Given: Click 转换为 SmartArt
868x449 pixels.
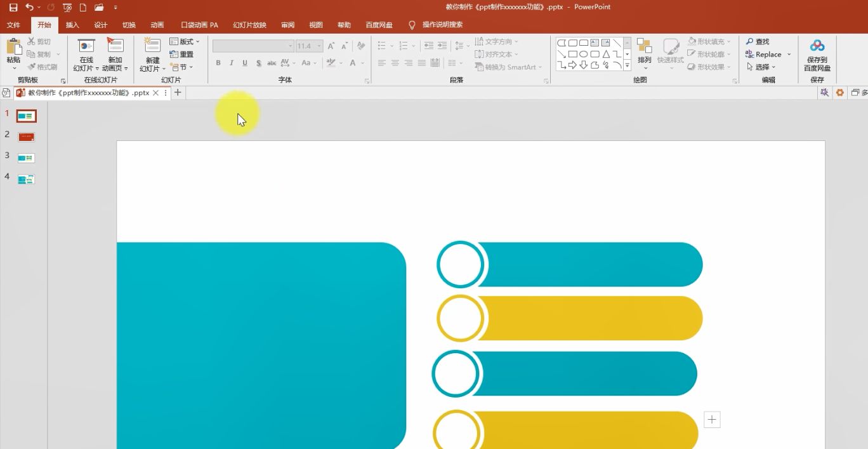Looking at the screenshot, I should (x=509, y=67).
